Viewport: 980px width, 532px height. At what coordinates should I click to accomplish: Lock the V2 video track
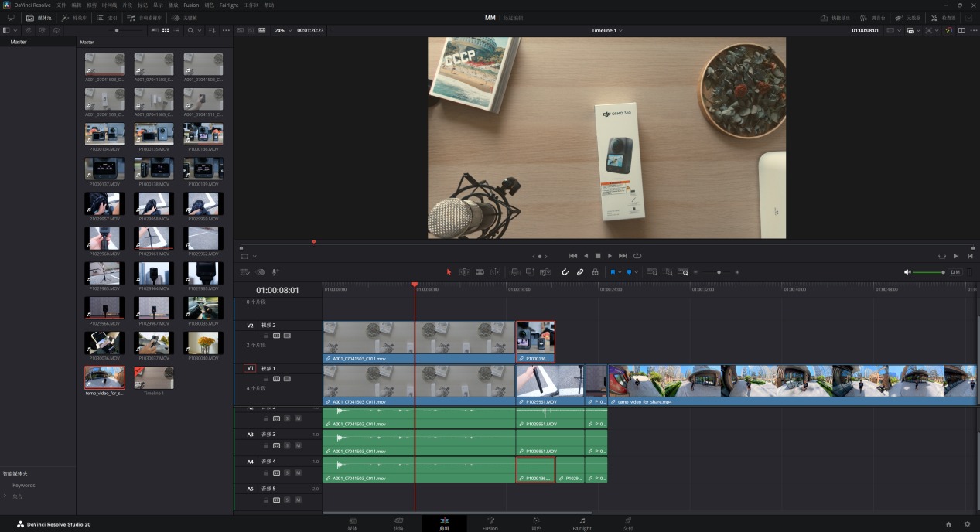[x=266, y=336]
